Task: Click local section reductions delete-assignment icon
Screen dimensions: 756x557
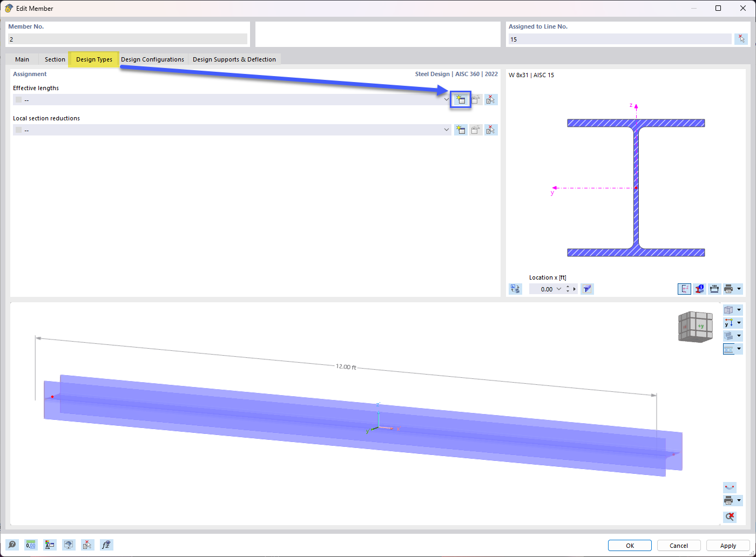Action: coord(491,130)
